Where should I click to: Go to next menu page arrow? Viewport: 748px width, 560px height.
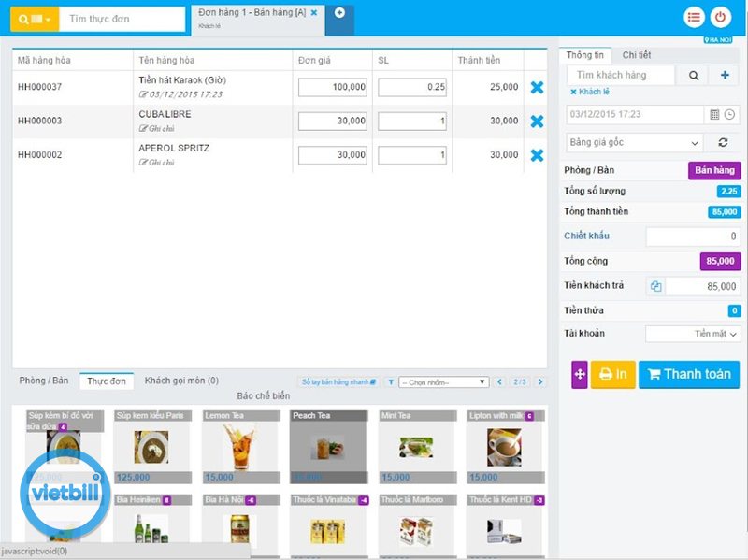(540, 382)
